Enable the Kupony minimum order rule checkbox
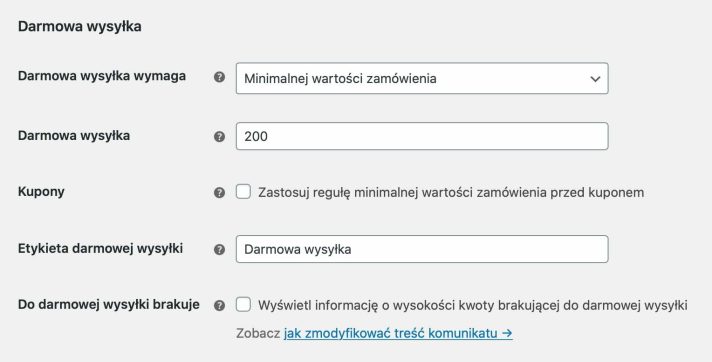712x362 pixels. [243, 192]
